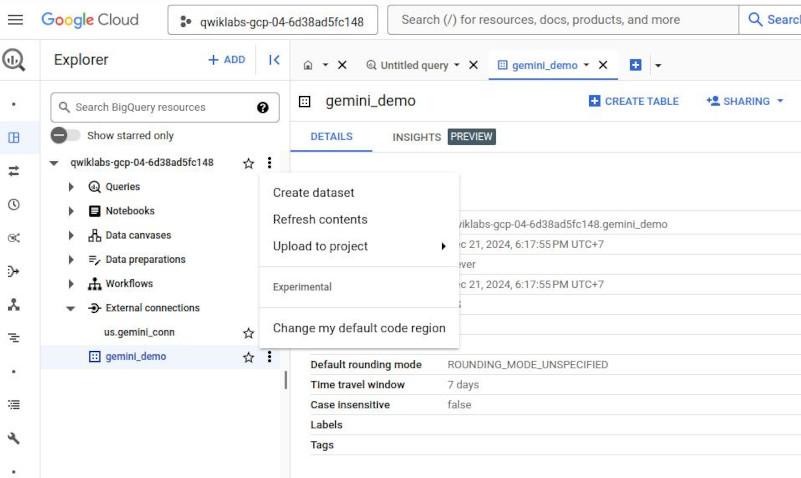This screenshot has width=801, height=478.
Task: Open the project selector qwiklabs-gcp-04-6d38ad5fc148
Action: click(273, 20)
